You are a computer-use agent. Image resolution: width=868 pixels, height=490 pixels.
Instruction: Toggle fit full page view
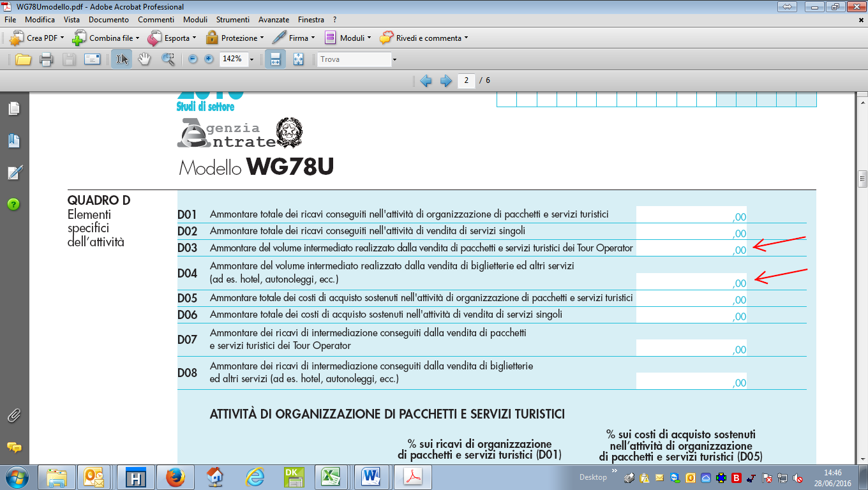[x=298, y=59]
